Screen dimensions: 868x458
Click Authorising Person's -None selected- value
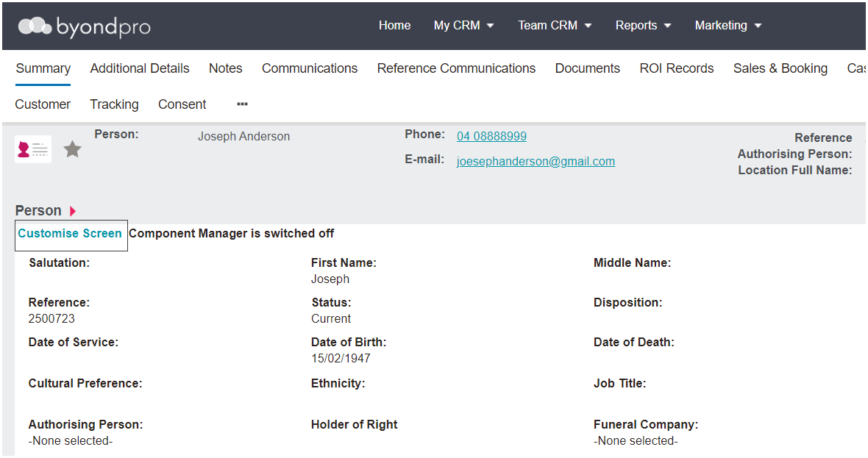click(x=71, y=441)
